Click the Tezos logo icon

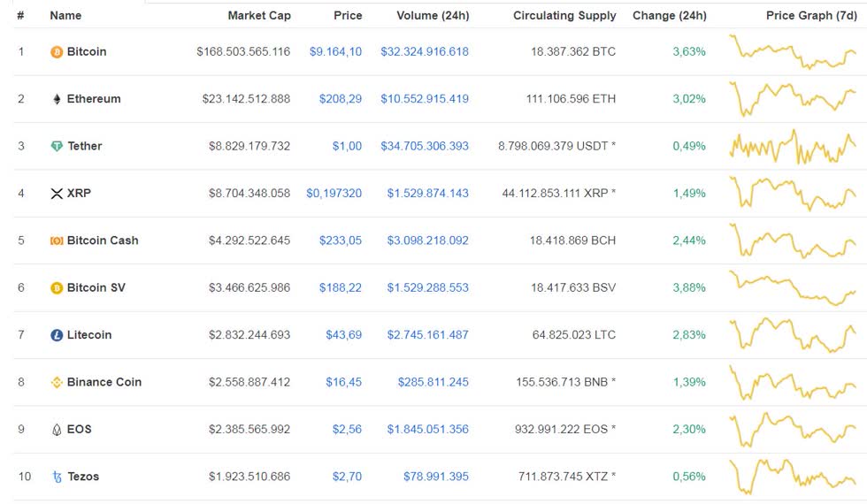[57, 477]
